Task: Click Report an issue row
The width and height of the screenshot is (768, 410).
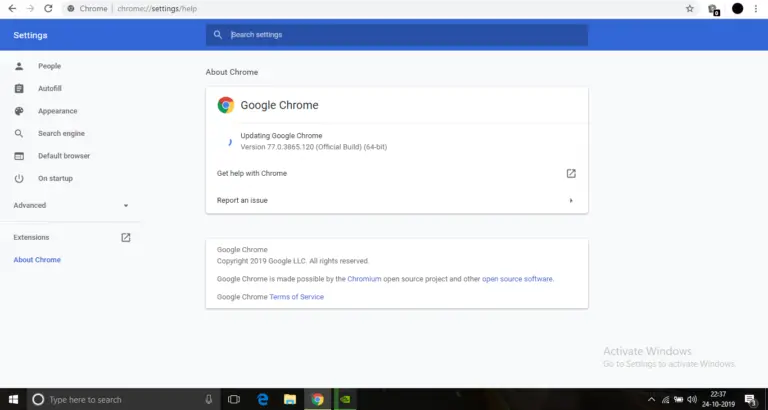Action: point(397,200)
